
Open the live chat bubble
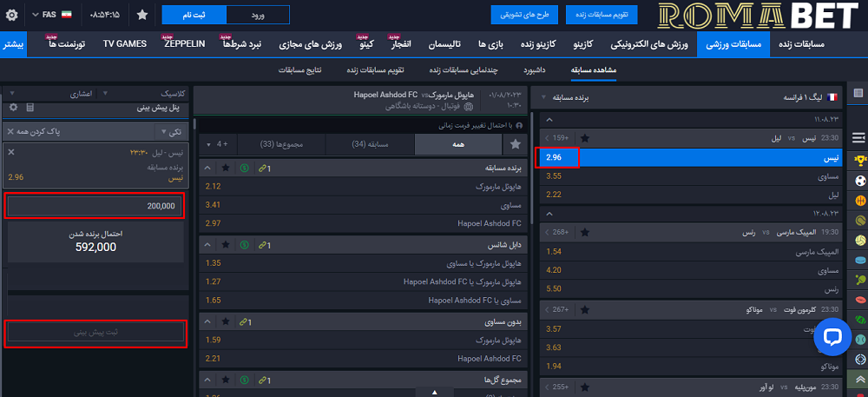(x=832, y=337)
